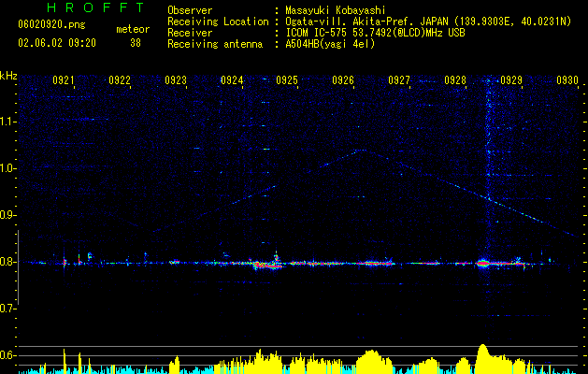
Task: Click the 0.8 kHz axis label
Action: coord(8,262)
